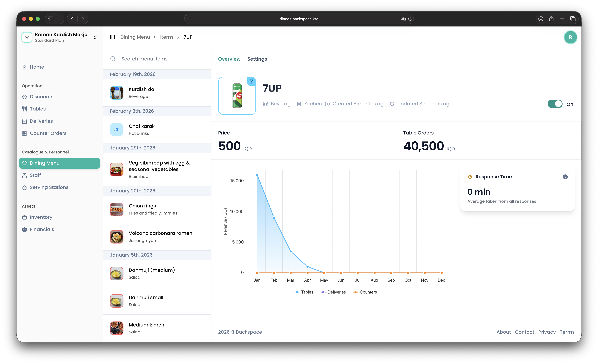Image resolution: width=598 pixels, height=364 pixels.
Task: Click the Onion rings thumbnail
Action: coord(117,209)
